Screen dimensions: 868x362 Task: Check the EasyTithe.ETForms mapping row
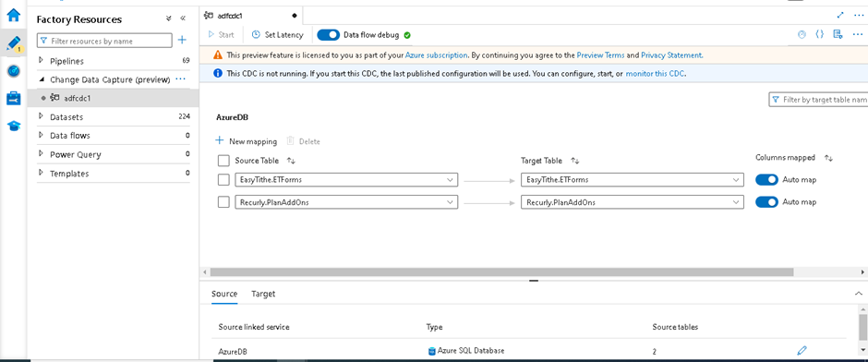tap(223, 179)
